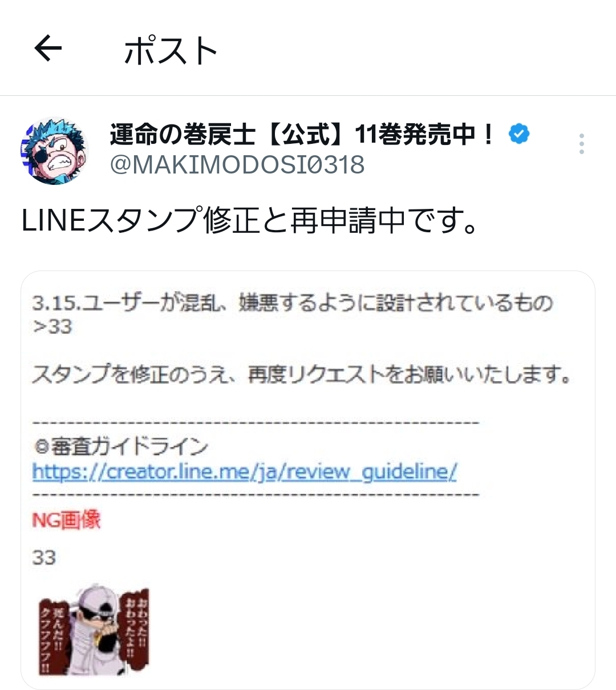Screen dimensions: 616x690
Task: Select the post text LINEスタンプ修正と再申請中です。
Action: pyautogui.click(x=249, y=221)
